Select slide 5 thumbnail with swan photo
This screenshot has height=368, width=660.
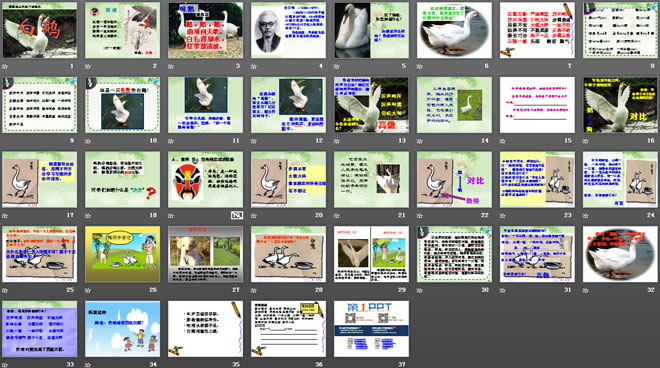[x=371, y=30]
